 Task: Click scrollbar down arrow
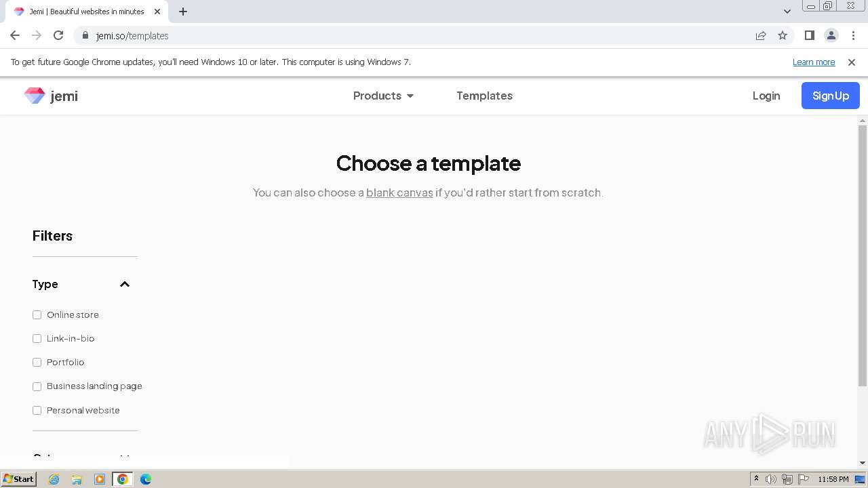tap(863, 463)
